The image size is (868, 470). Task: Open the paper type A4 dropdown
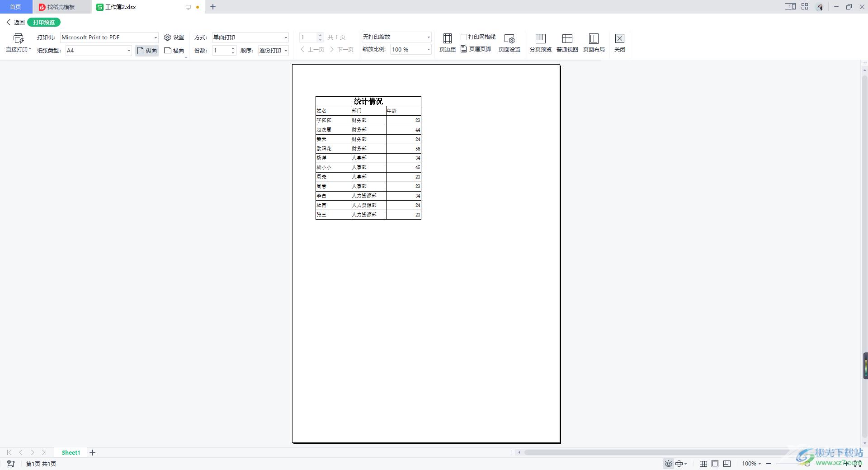(99, 51)
